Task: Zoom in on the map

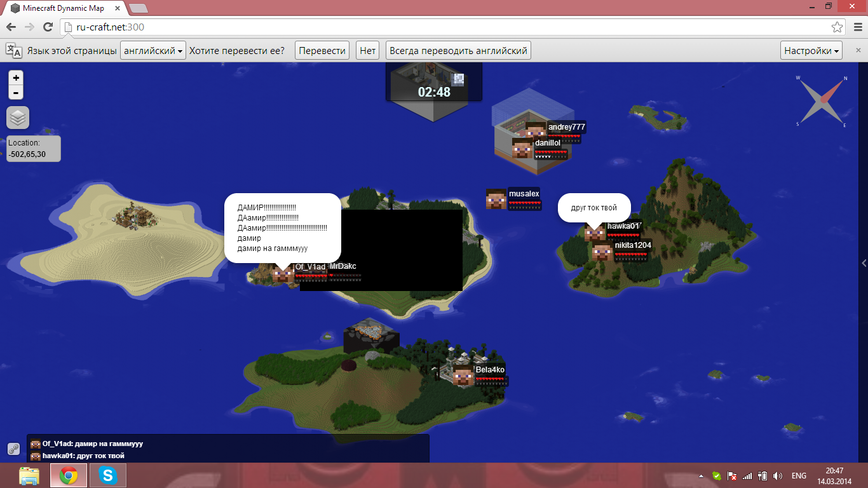Action: pyautogui.click(x=16, y=78)
